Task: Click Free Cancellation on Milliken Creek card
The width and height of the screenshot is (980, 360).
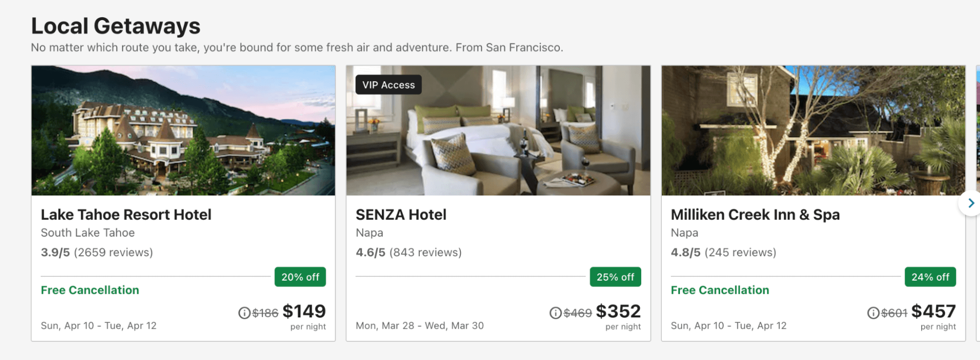Action: click(720, 290)
